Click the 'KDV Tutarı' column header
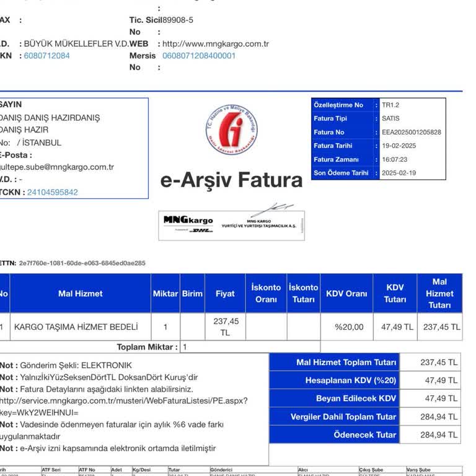Image resolution: width=476 pixels, height=476 pixels. click(395, 293)
